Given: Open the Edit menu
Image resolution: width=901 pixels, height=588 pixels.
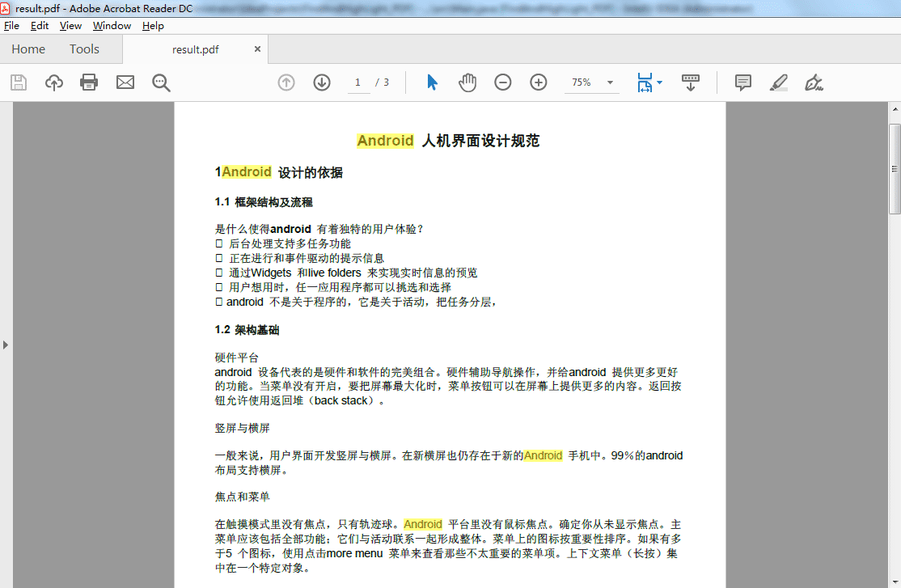Looking at the screenshot, I should coord(40,26).
